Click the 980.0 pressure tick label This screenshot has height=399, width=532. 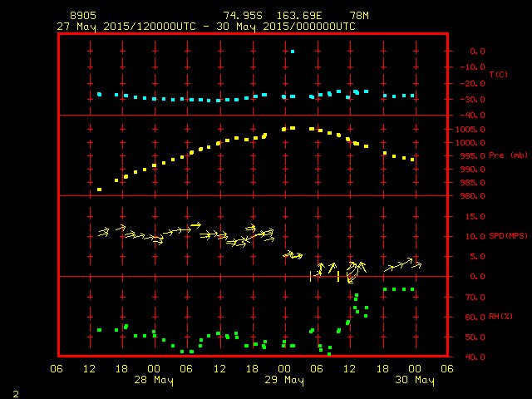473,196
